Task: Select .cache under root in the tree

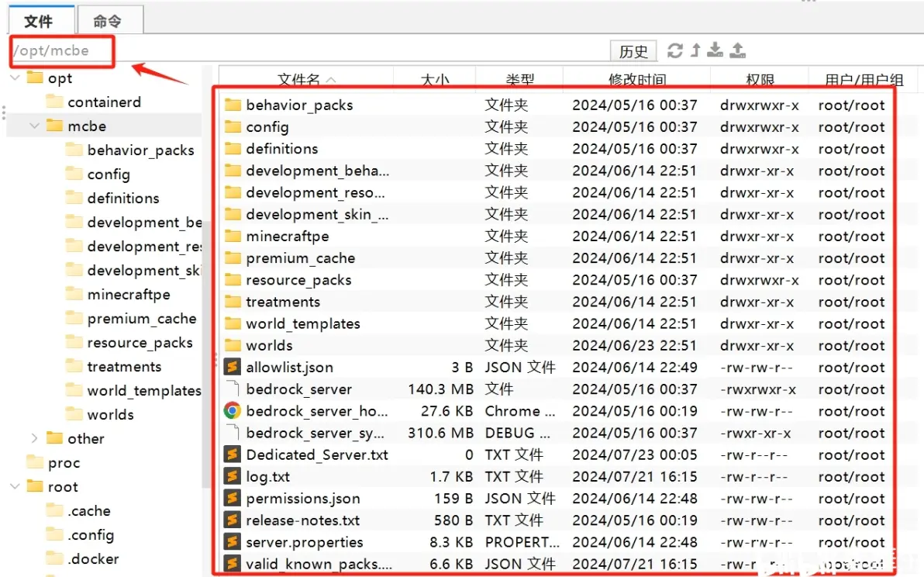Action: (89, 510)
